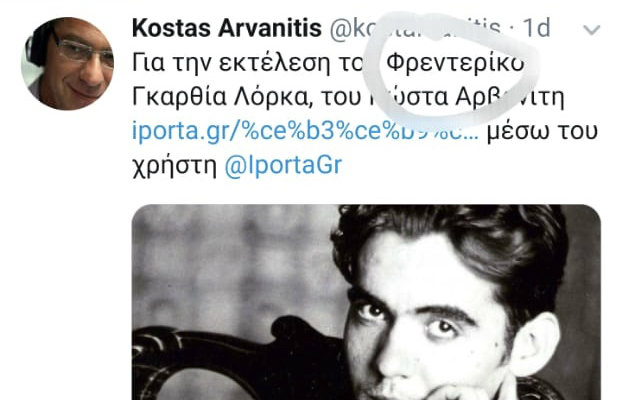Tap the name Αρβανίτη in tweet text
621x400 pixels.
pyautogui.click(x=509, y=97)
